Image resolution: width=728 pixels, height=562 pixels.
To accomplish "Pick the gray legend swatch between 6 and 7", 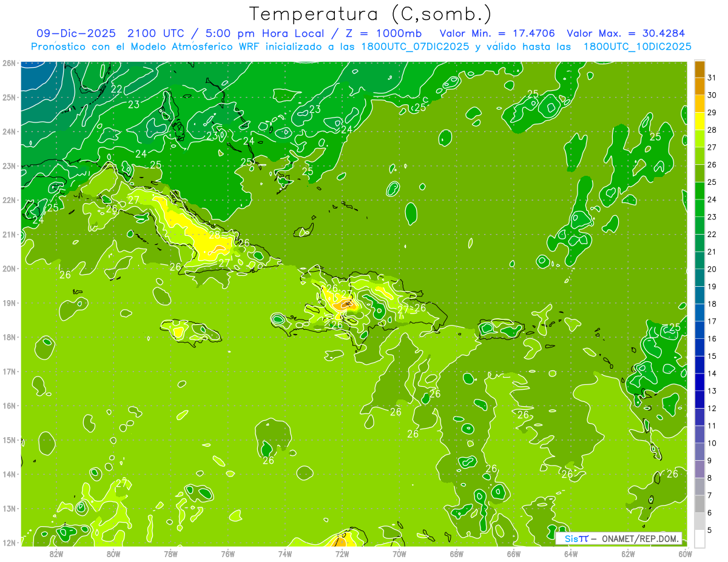I will point(699,504).
